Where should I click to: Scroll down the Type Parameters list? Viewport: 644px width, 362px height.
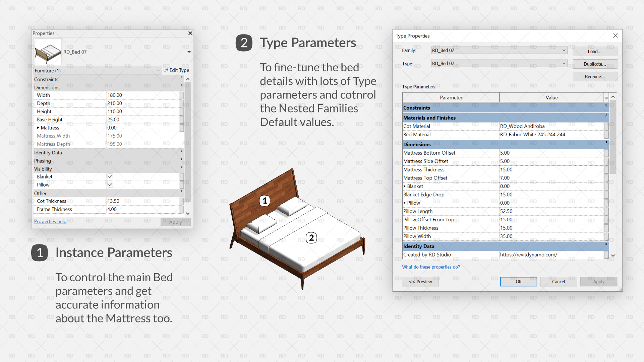click(x=613, y=257)
